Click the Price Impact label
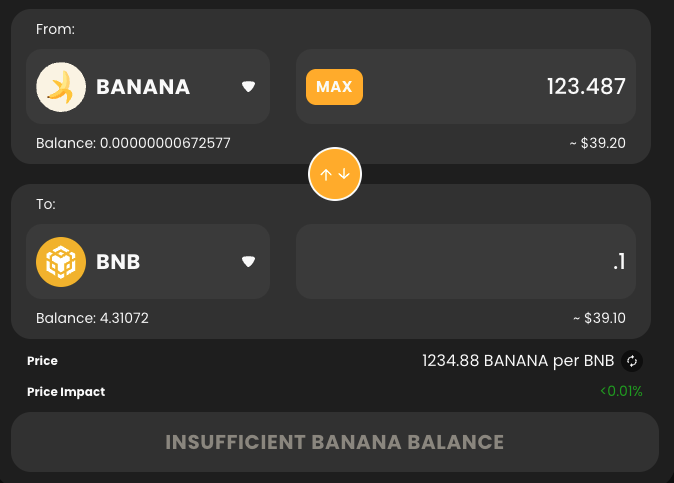 pos(66,392)
